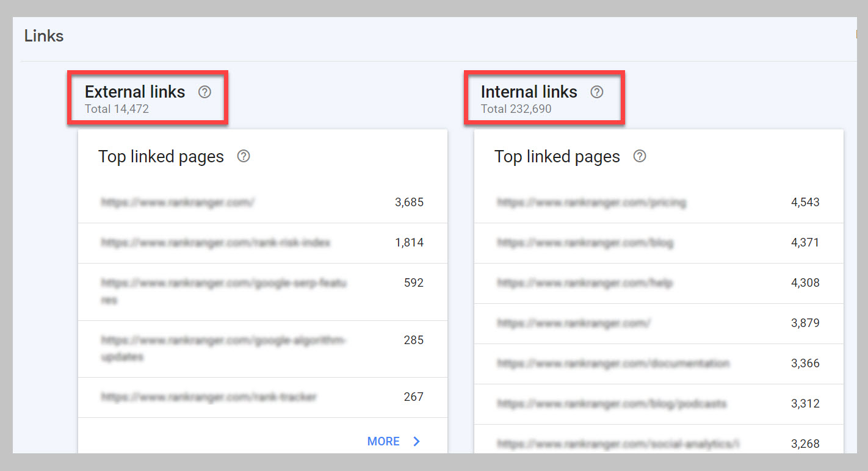Open the Internal links help tooltip icon
The image size is (868, 471).
coord(597,92)
